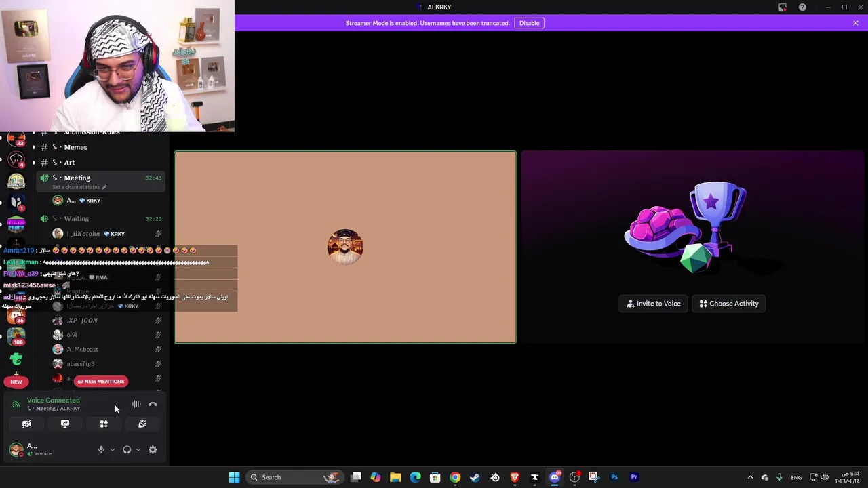Click the taskbar Search box
This screenshot has height=488, width=868.
click(294, 477)
